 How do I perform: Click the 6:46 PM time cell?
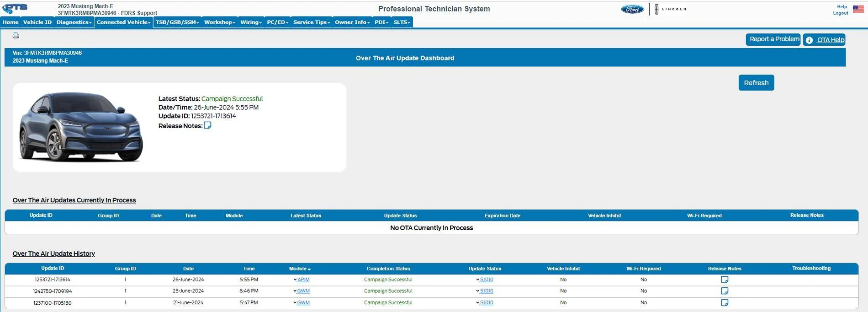249,291
